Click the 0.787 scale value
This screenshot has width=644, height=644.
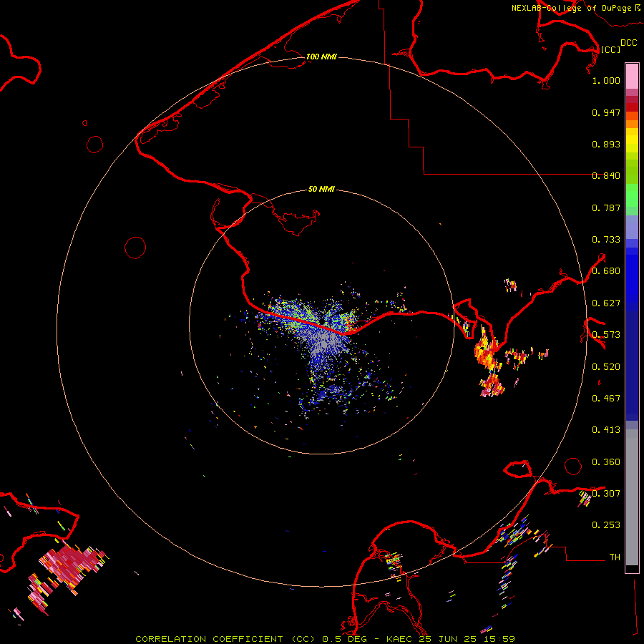coord(606,208)
